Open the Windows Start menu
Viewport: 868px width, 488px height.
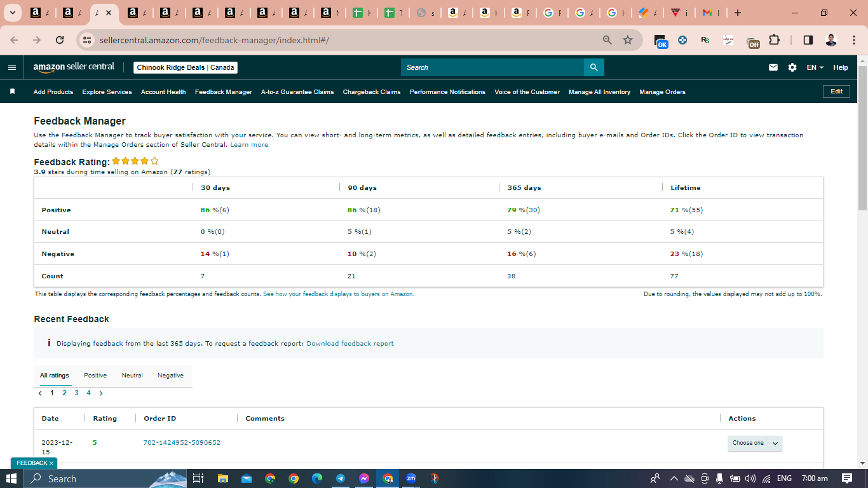pos(11,478)
